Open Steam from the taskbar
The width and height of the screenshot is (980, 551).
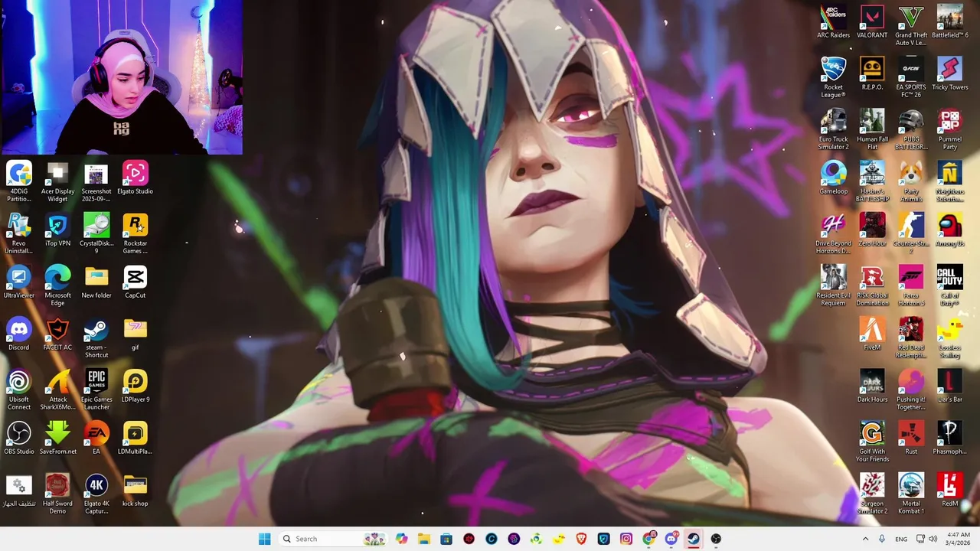[694, 539]
